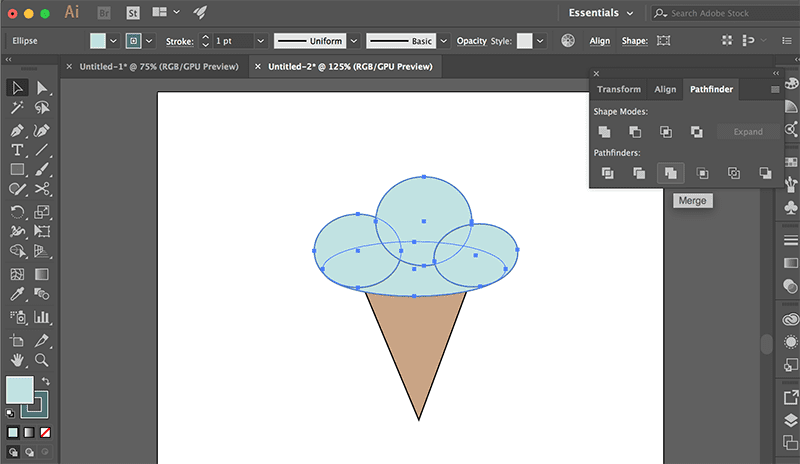
Task: Select the Type tool
Action: (x=17, y=150)
